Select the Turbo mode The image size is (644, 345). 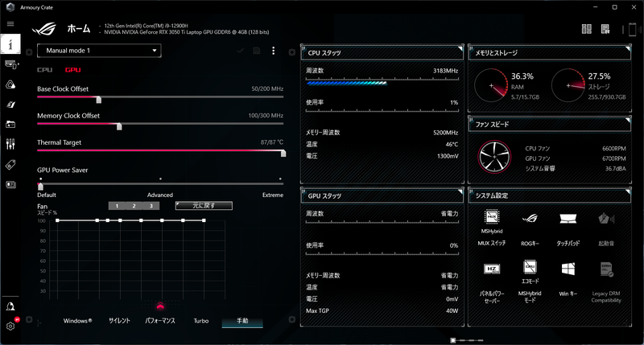point(201,321)
